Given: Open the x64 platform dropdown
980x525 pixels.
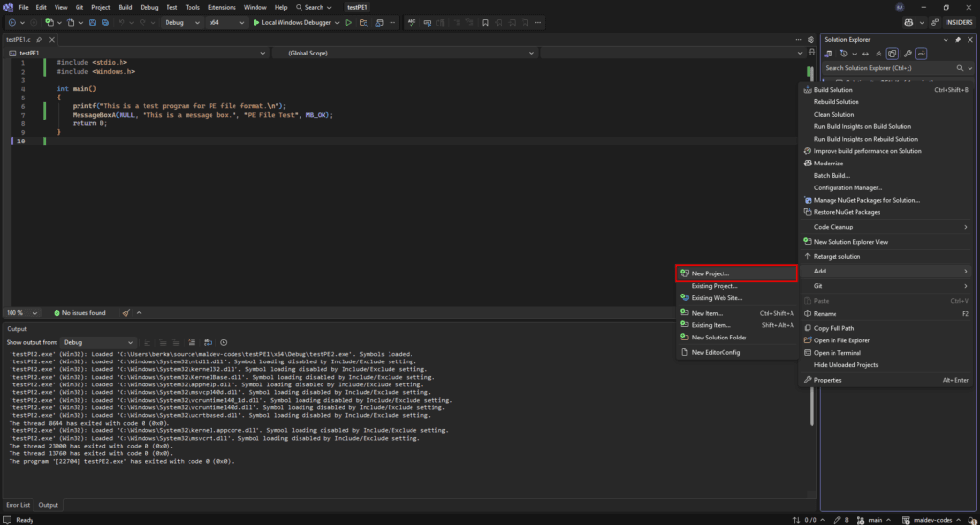Looking at the screenshot, I should point(225,22).
